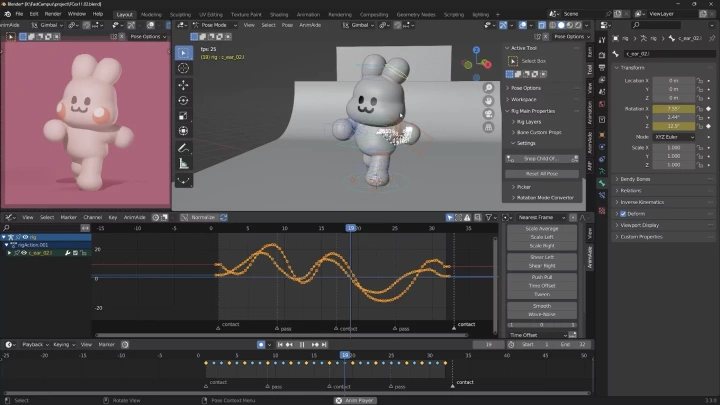Click the Reset All Pose button
720x405 pixels.
(542, 174)
